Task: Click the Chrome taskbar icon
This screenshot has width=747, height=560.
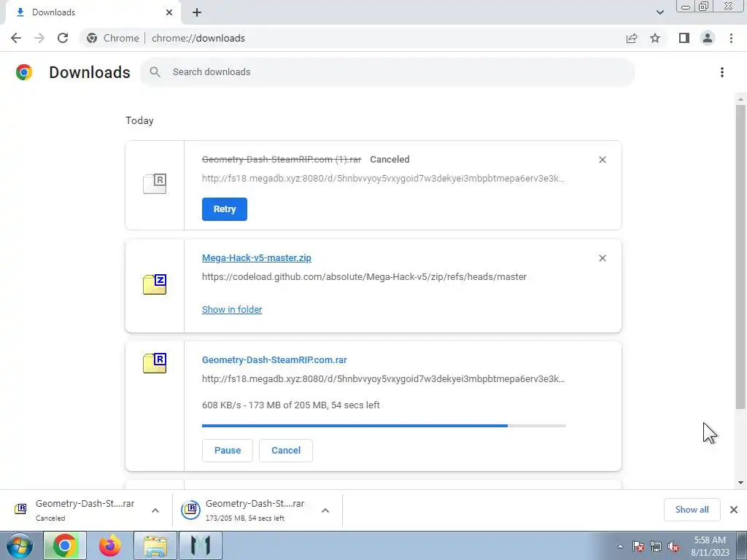Action: pos(65,545)
